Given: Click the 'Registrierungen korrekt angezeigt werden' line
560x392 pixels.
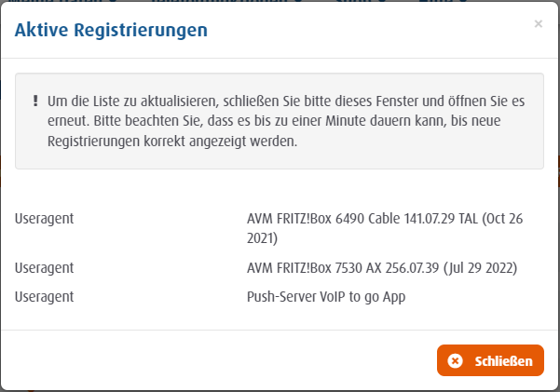Looking at the screenshot, I should [x=171, y=142].
